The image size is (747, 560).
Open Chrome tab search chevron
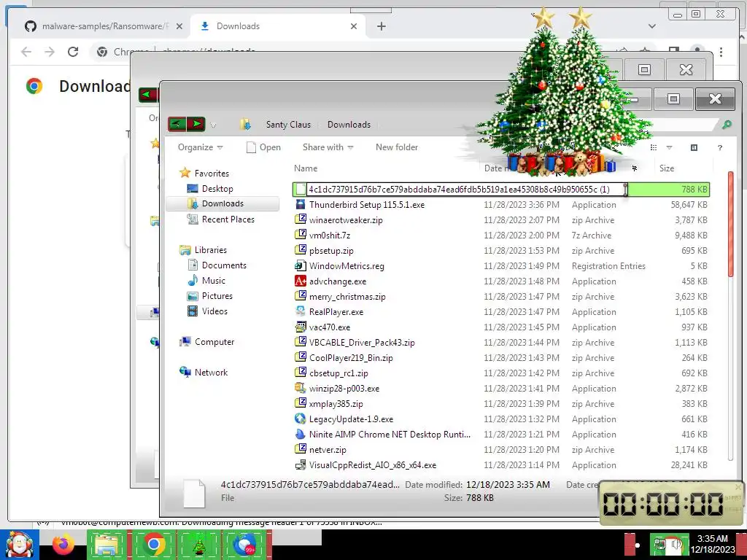coord(651,26)
